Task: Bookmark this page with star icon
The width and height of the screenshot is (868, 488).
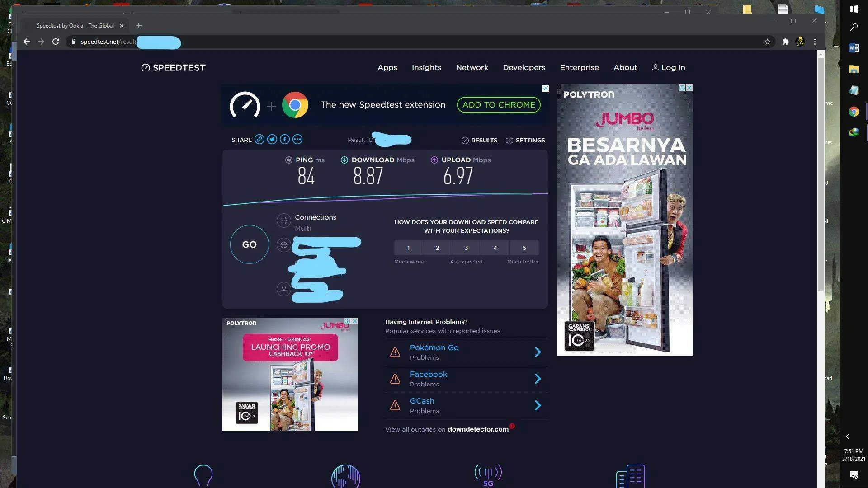Action: [x=768, y=42]
